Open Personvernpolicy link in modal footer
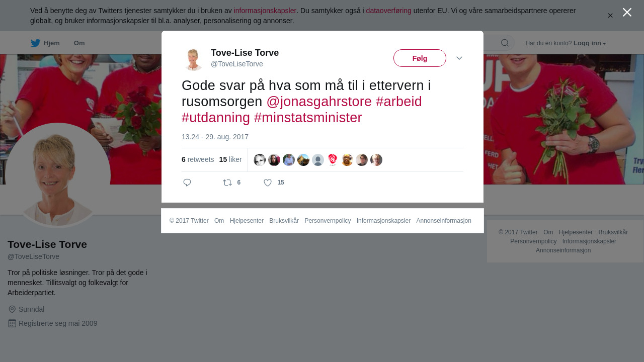 click(328, 221)
